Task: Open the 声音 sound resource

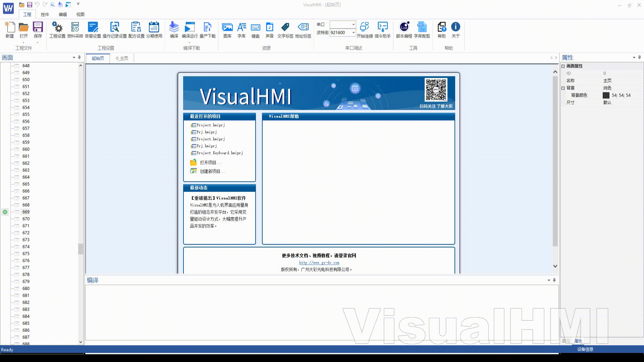Action: click(270, 30)
